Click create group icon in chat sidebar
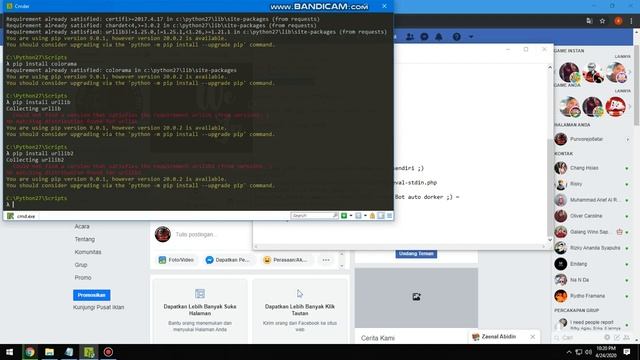Screen dimensions: 640x360 tap(627, 338)
